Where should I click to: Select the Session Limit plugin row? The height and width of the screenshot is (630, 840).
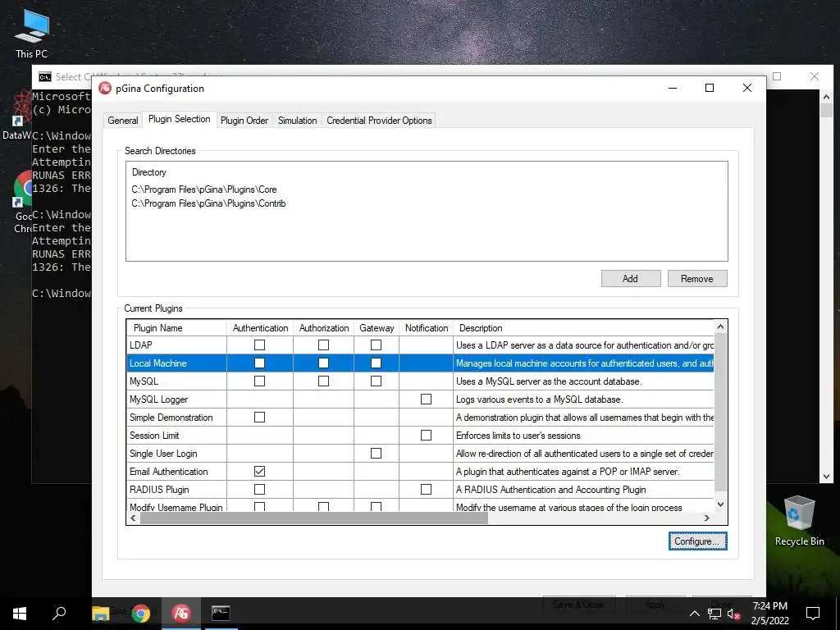pos(421,435)
